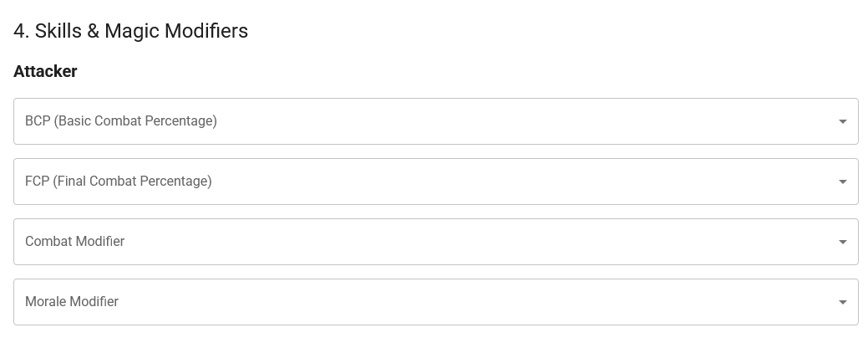The height and width of the screenshot is (348, 868).
Task: Focus the Final Combat Percentage field
Action: [434, 182]
